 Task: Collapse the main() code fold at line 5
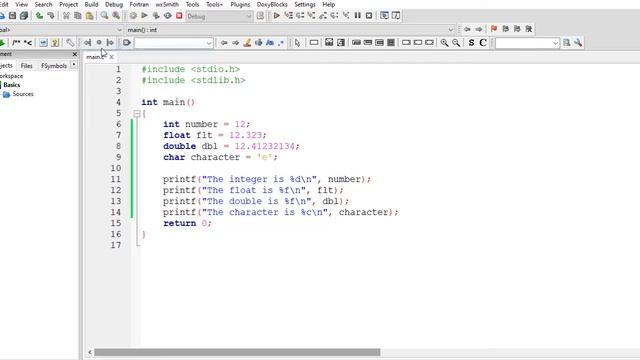pyautogui.click(x=137, y=113)
